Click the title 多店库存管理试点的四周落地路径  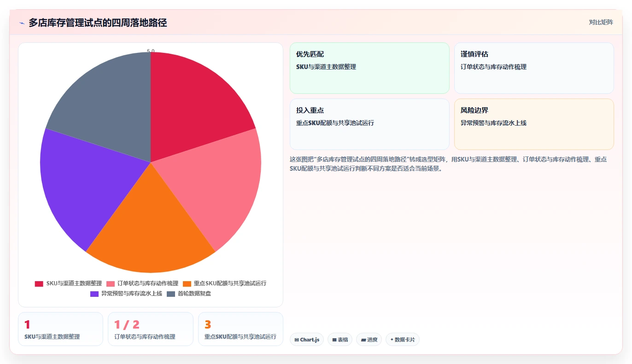(x=98, y=23)
